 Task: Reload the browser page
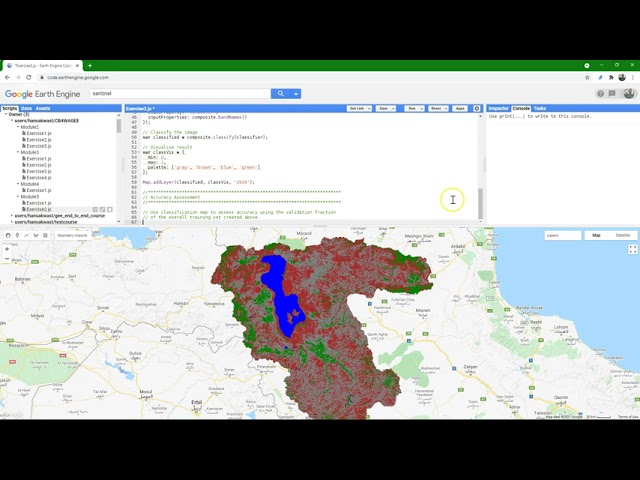click(29, 77)
